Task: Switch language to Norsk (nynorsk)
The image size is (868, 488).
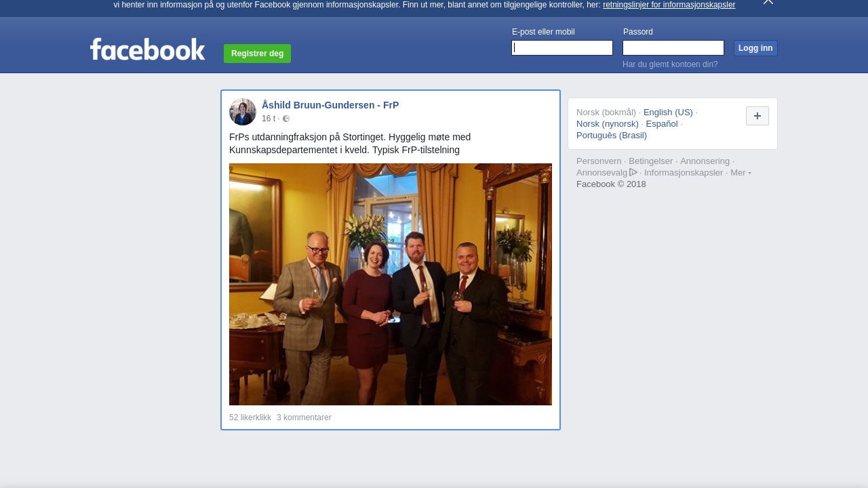Action: pyautogui.click(x=608, y=124)
